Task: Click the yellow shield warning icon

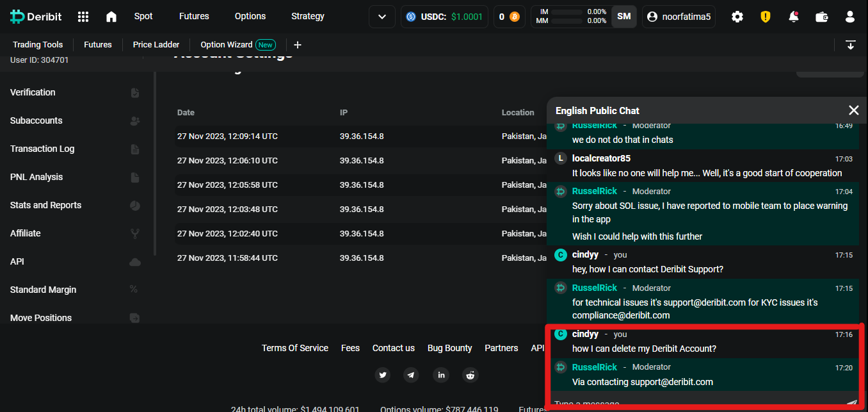Action: pyautogui.click(x=766, y=17)
